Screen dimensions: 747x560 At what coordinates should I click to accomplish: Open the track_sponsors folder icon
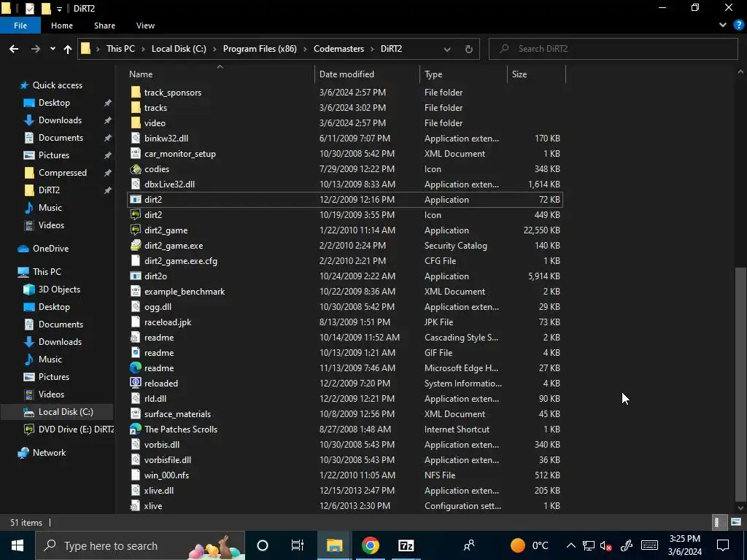136,93
